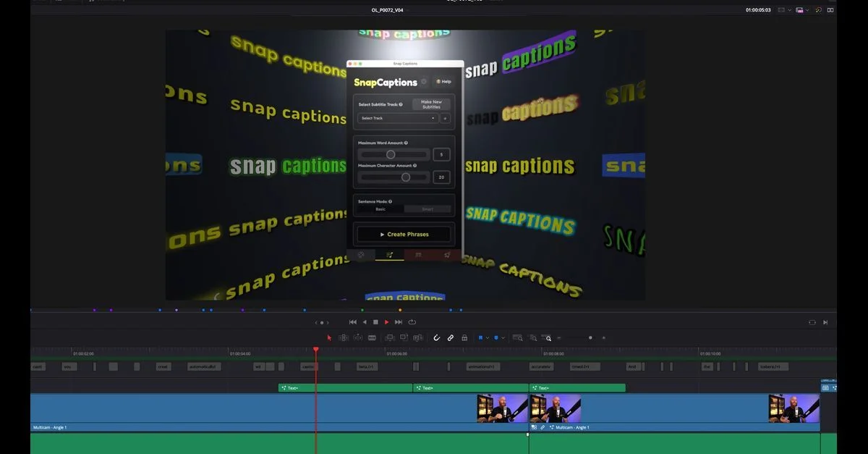Click the Create Phrases button
The image size is (868, 454).
pos(404,234)
